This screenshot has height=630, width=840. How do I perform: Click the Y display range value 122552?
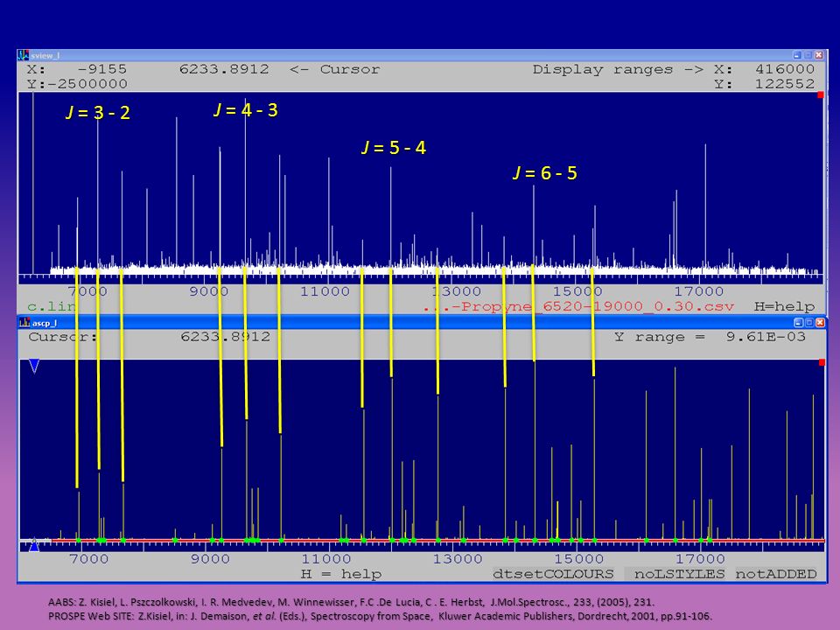785,84
